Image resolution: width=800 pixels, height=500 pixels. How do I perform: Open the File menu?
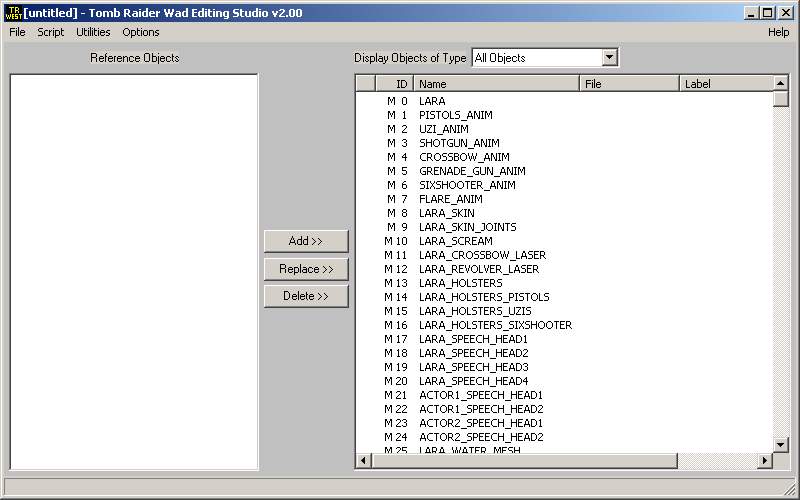[x=17, y=32]
